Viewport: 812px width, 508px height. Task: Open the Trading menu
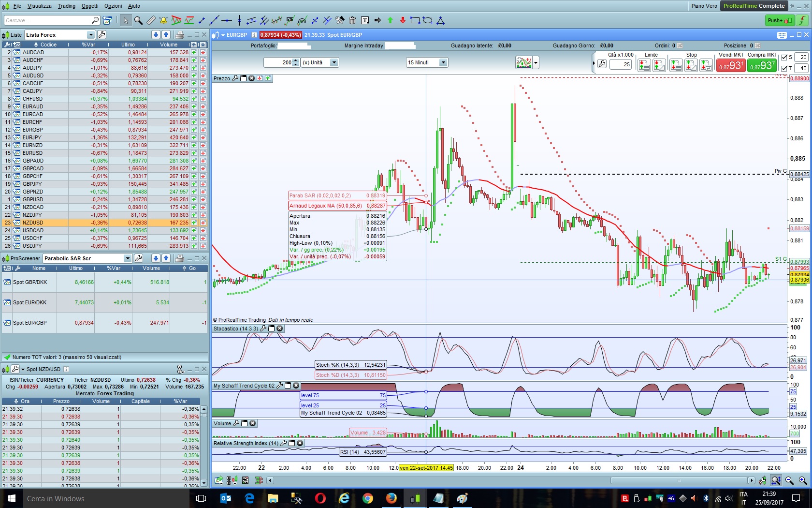[x=67, y=6]
